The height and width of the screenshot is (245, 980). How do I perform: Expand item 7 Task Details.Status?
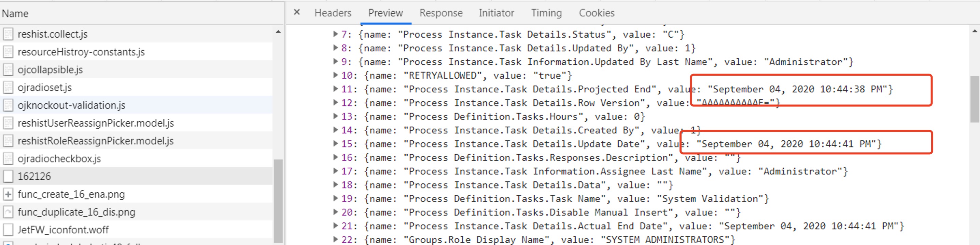tap(335, 34)
